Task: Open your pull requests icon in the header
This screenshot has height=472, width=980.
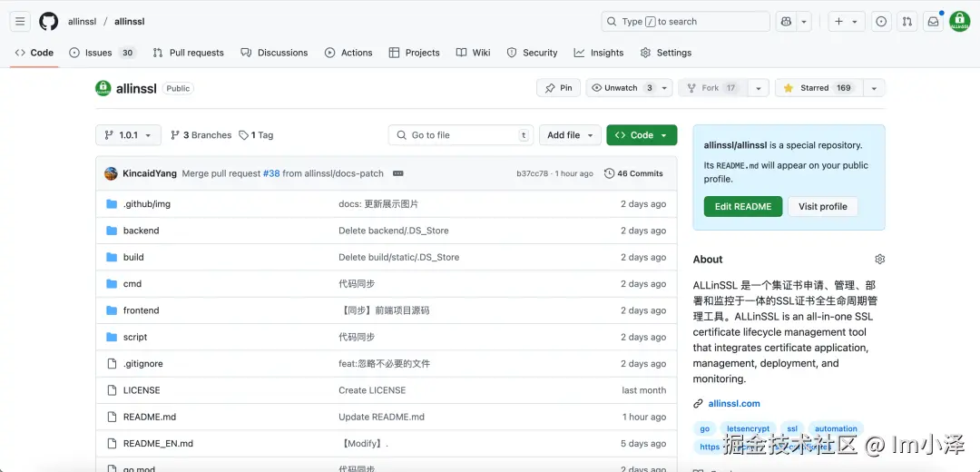Action: (906, 21)
